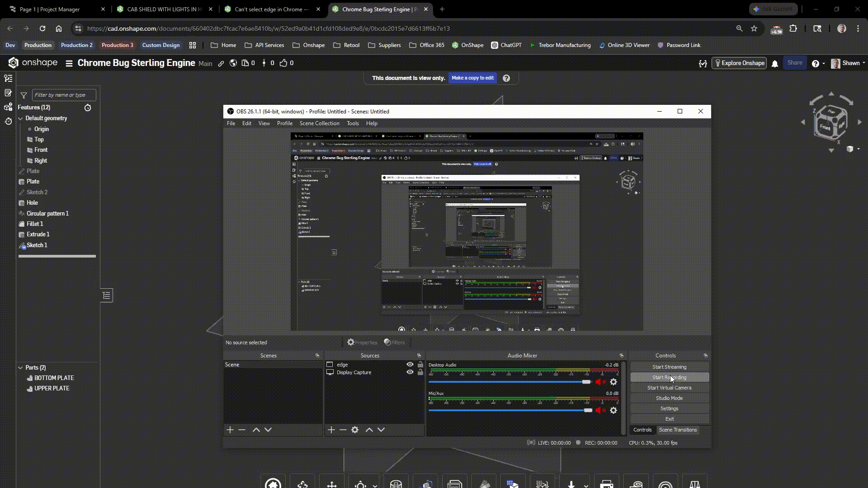The width and height of the screenshot is (868, 488).
Task: Open source properties gear in Sources panel
Action: pyautogui.click(x=355, y=430)
